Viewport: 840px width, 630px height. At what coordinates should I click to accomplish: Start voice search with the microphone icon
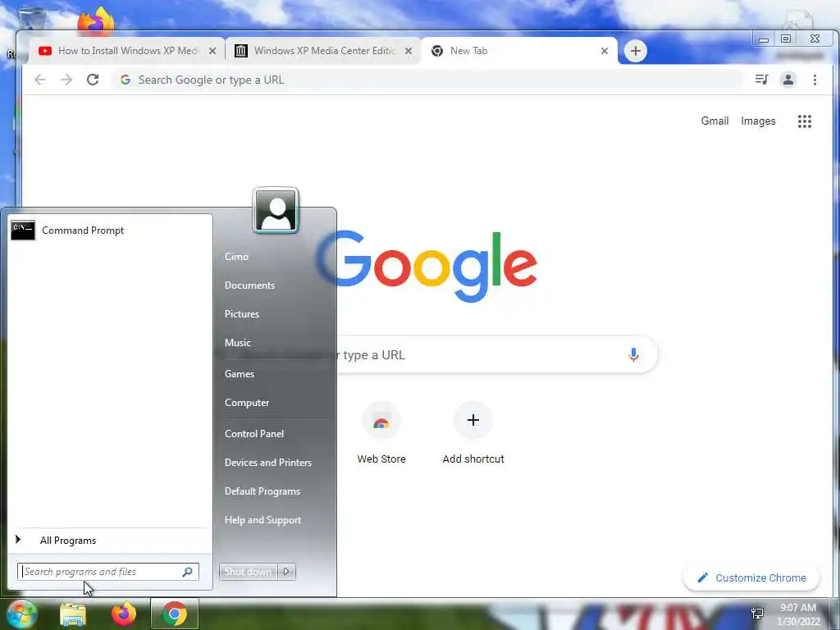pos(633,354)
